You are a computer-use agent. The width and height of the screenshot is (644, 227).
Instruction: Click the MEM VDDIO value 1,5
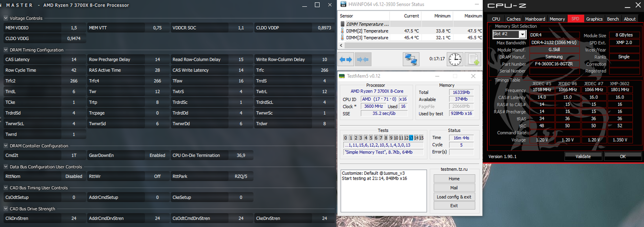click(x=74, y=28)
